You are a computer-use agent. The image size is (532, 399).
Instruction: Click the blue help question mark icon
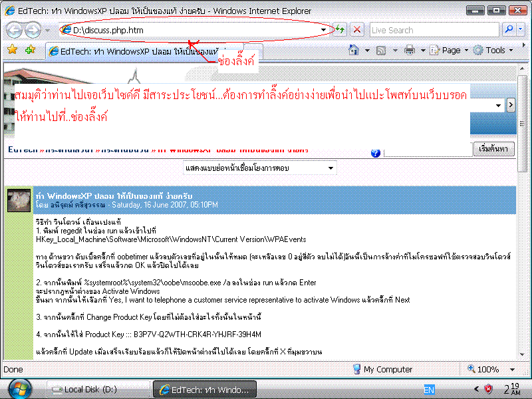tap(376, 153)
